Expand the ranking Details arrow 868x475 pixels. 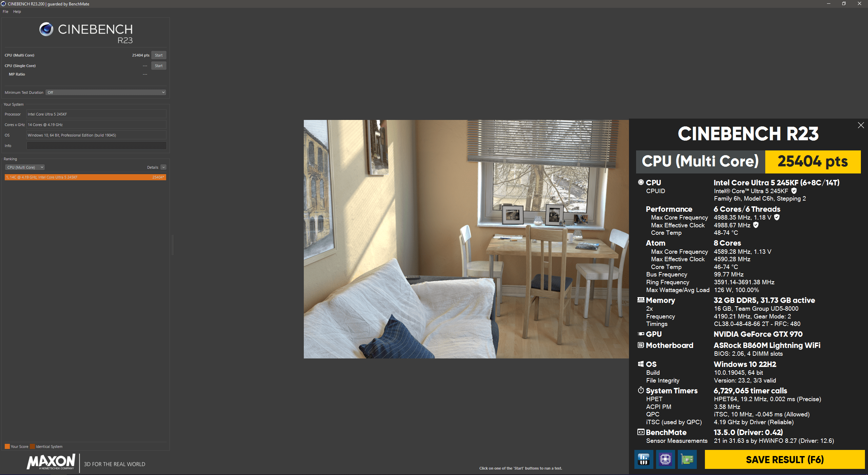pyautogui.click(x=163, y=167)
